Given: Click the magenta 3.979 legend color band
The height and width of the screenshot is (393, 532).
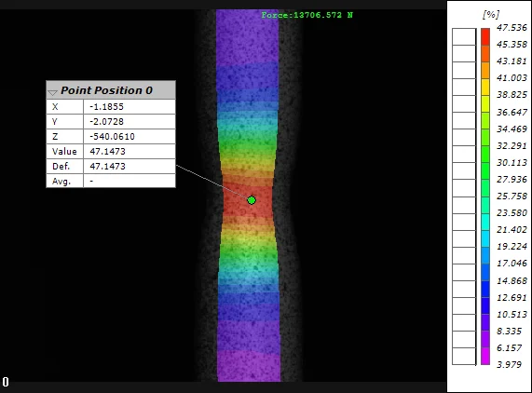Looking at the screenshot, I should coord(485,356).
